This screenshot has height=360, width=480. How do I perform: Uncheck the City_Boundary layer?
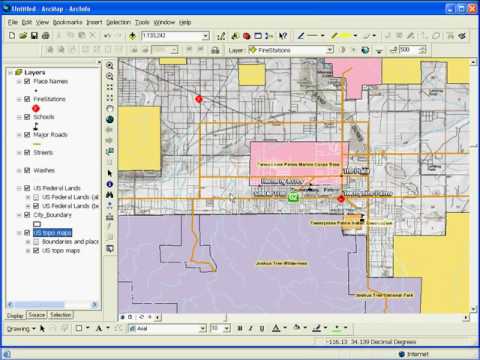coord(27,215)
